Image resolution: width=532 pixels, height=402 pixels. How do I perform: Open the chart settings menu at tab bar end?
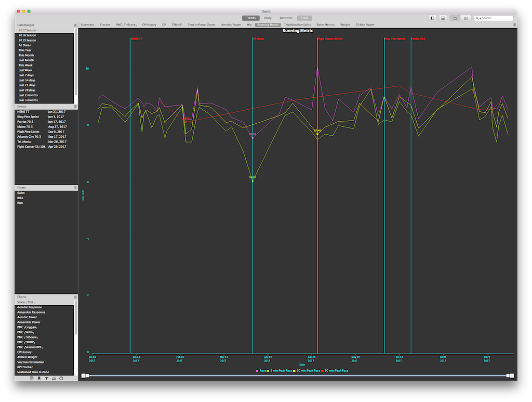[x=515, y=25]
